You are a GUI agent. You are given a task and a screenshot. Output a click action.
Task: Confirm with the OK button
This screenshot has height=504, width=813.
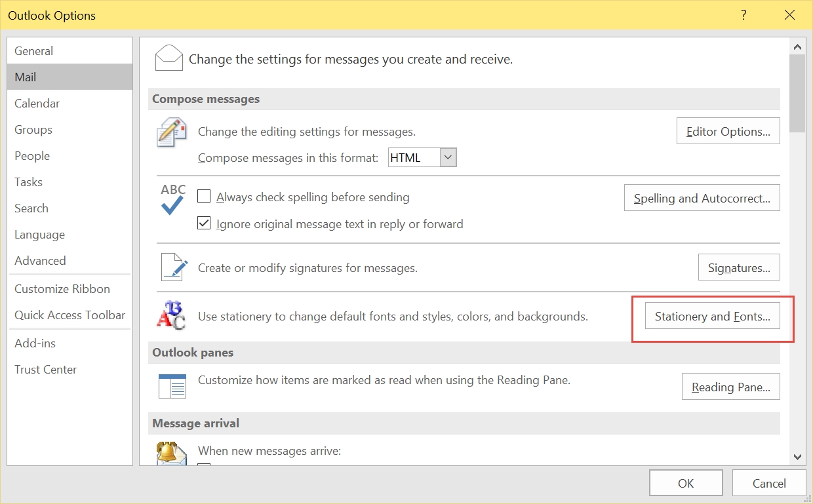pyautogui.click(x=686, y=483)
